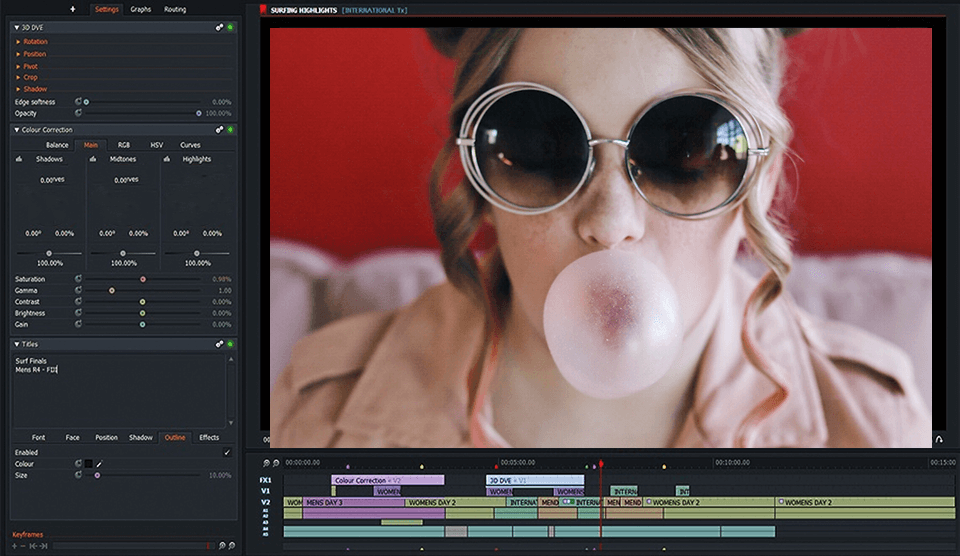Open the outline Colour black swatch
This screenshot has width=960, height=556.
pos(88,464)
